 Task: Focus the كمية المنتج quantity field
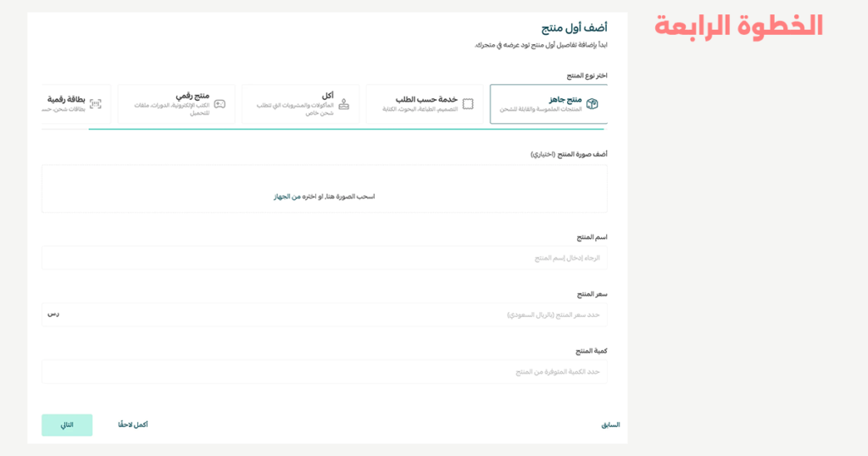pyautogui.click(x=325, y=371)
